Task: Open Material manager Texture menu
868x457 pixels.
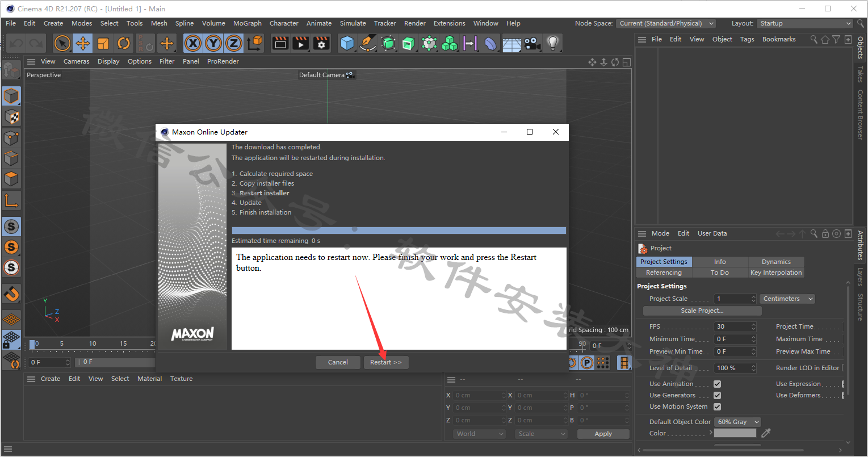Action: (x=182, y=379)
